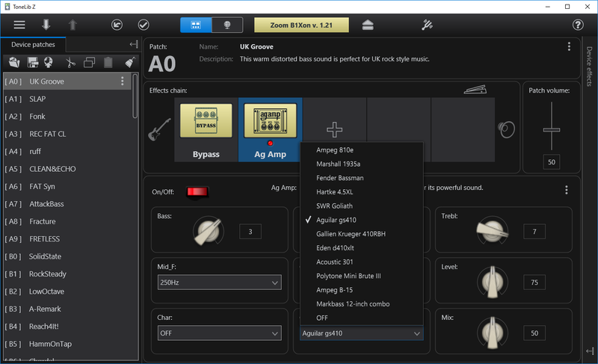Open the Device effects side tab
598x364 pixels.
point(589,67)
